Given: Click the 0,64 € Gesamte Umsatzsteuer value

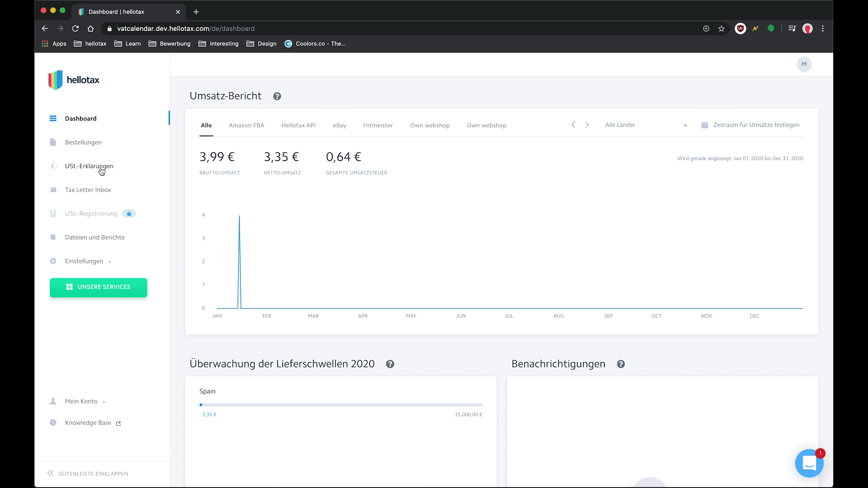Looking at the screenshot, I should click(344, 157).
